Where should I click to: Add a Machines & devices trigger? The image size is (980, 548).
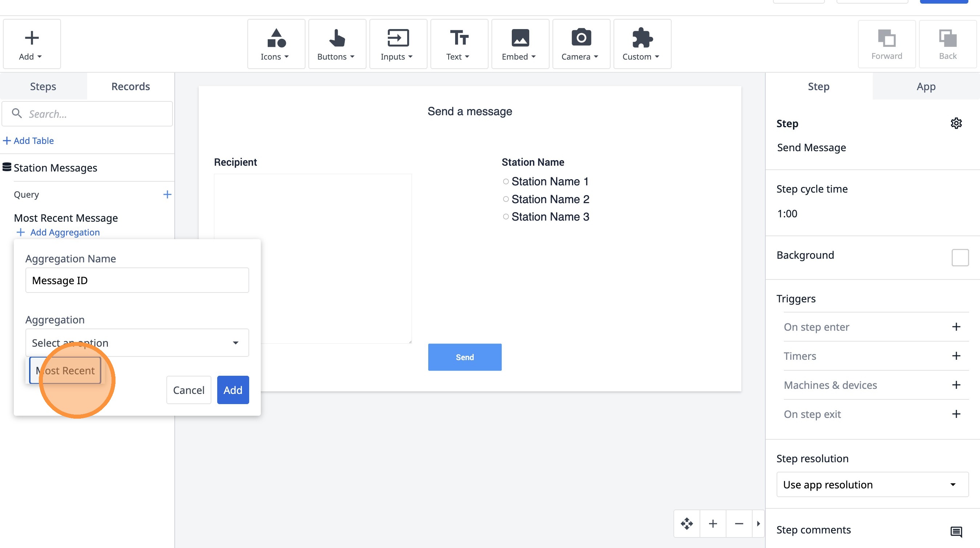(x=956, y=385)
